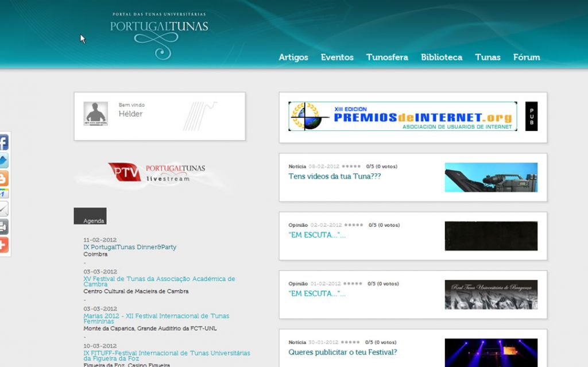Print the page using printer icon

[x=3, y=227]
